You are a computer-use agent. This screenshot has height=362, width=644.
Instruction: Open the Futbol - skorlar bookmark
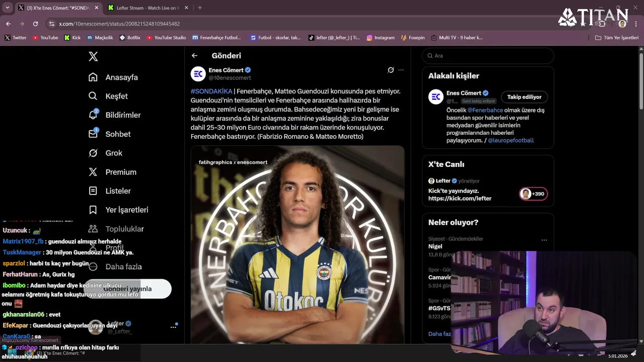pyautogui.click(x=276, y=38)
